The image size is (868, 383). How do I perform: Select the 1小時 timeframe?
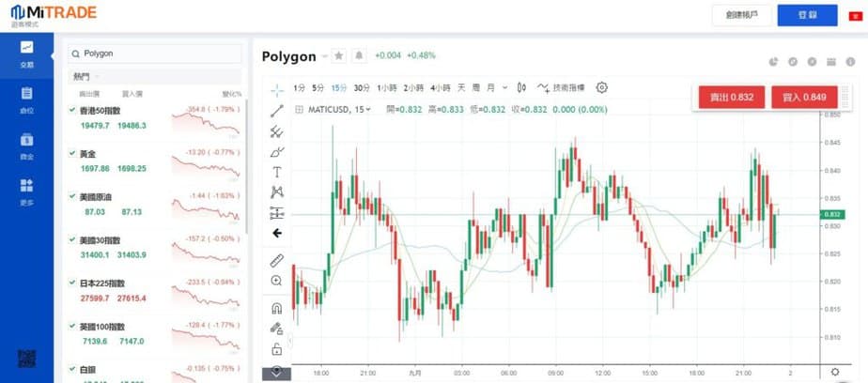[x=387, y=87]
